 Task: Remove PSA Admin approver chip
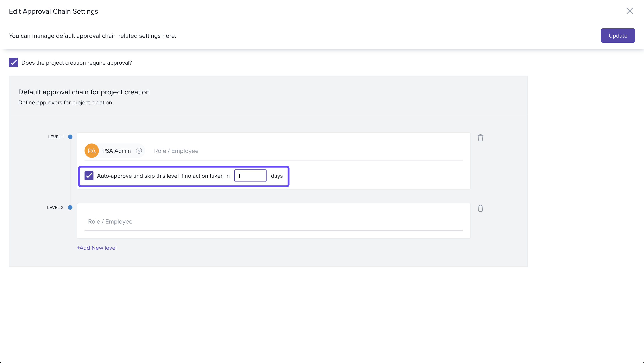point(139,151)
